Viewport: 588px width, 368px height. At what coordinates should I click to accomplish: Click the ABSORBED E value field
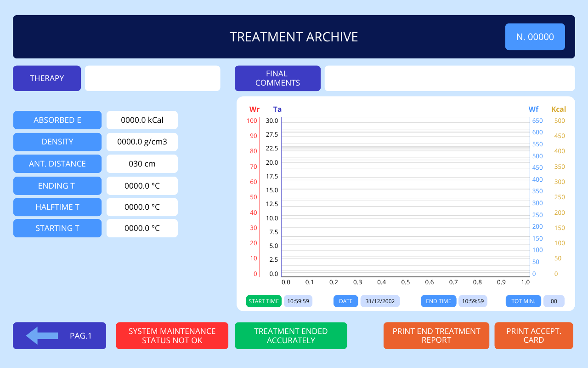(142, 120)
